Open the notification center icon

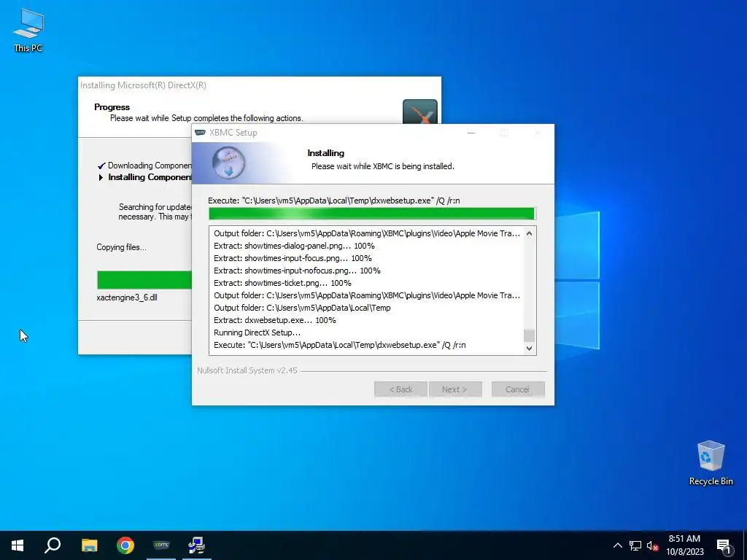pyautogui.click(x=724, y=546)
